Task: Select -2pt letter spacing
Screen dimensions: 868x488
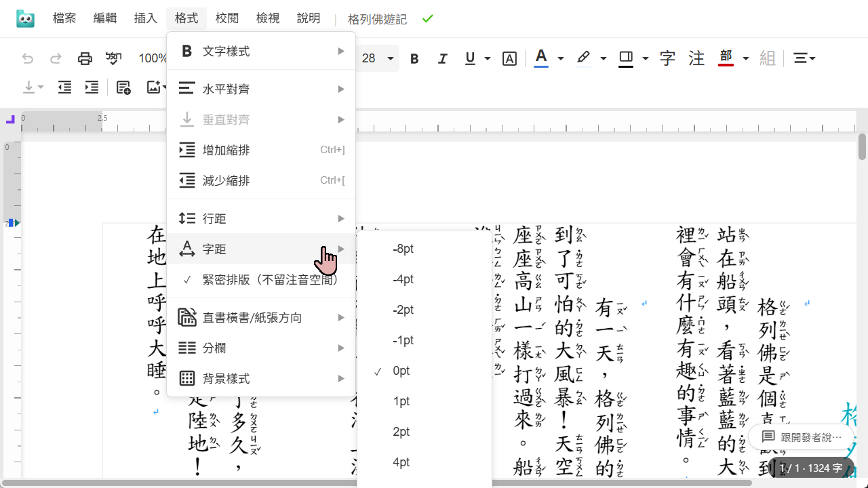Action: 425,310
